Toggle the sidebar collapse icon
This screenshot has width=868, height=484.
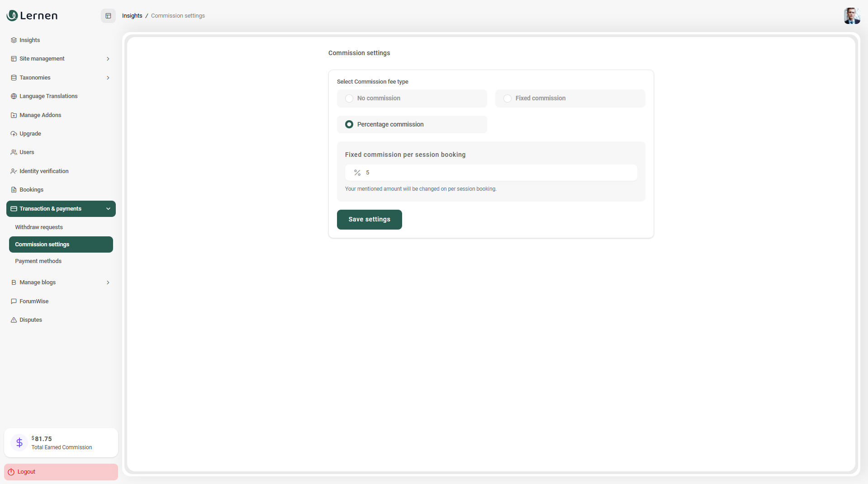tap(108, 16)
